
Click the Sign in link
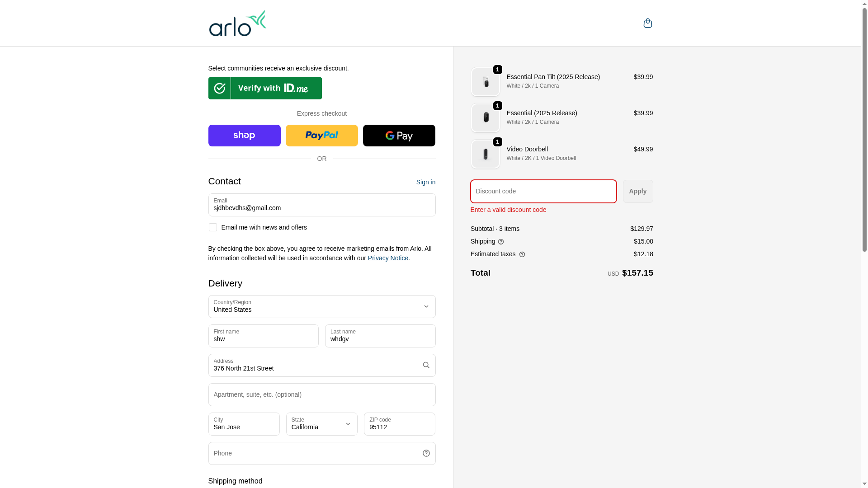425,182
